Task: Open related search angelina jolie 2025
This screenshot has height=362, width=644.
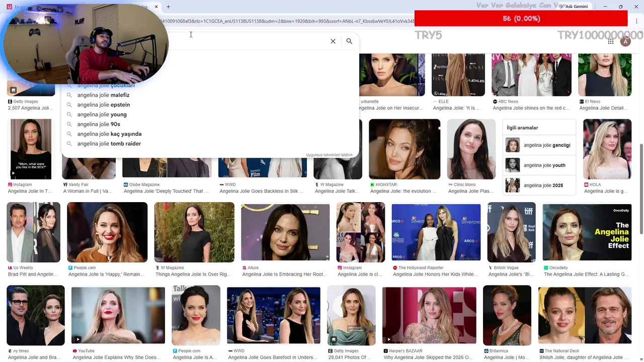Action: pos(539,185)
